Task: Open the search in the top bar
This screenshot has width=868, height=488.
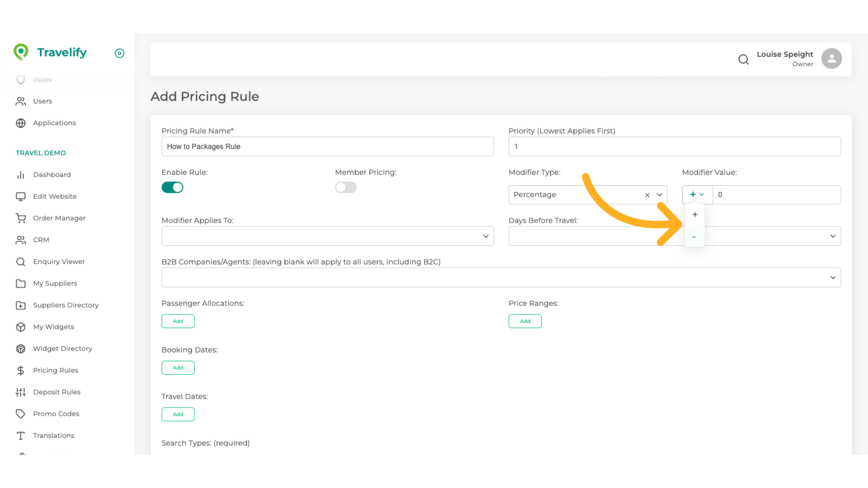Action: 744,59
